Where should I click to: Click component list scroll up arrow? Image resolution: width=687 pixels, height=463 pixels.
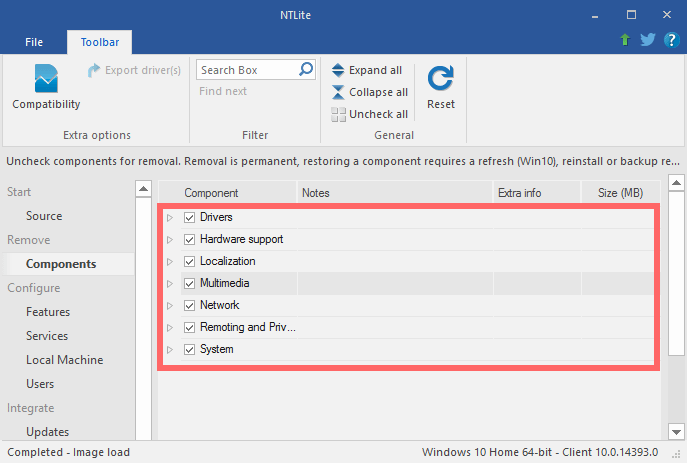(676, 183)
